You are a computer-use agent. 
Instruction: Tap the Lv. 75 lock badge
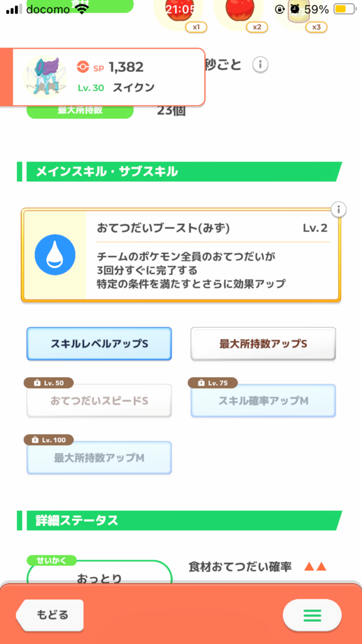212,383
